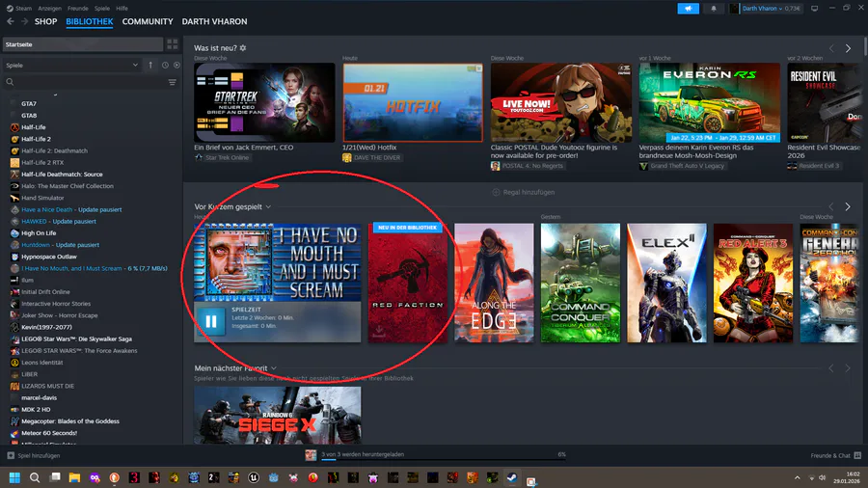Click the library search input field
This screenshot has height=488, width=868.
(89, 82)
